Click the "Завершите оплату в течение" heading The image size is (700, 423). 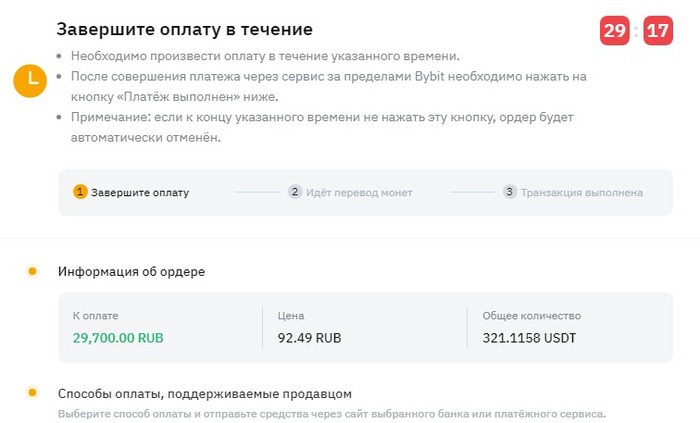tap(185, 30)
